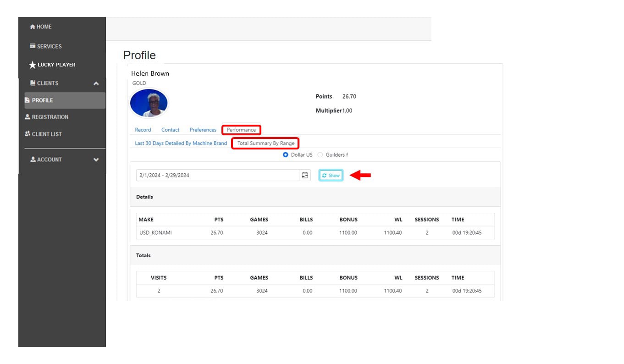Image resolution: width=624 pixels, height=364 pixels.
Task: Click the Helen Brown name text
Action: coord(150,73)
